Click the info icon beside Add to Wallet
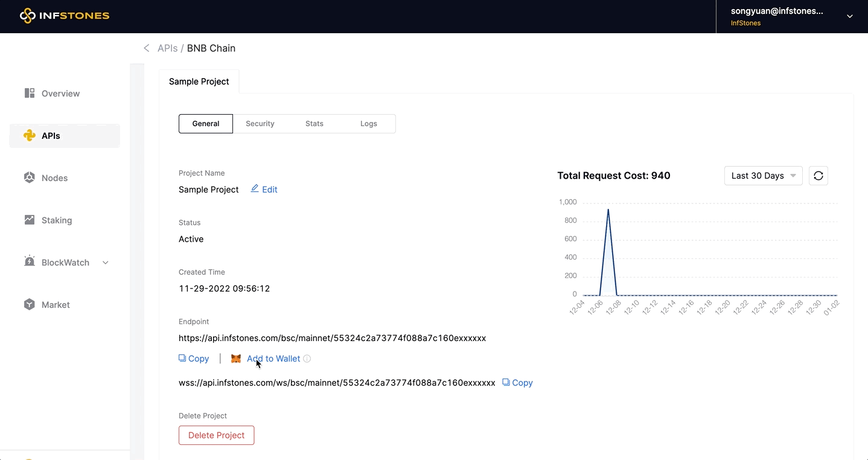Viewport: 868px width, 460px height. (307, 359)
